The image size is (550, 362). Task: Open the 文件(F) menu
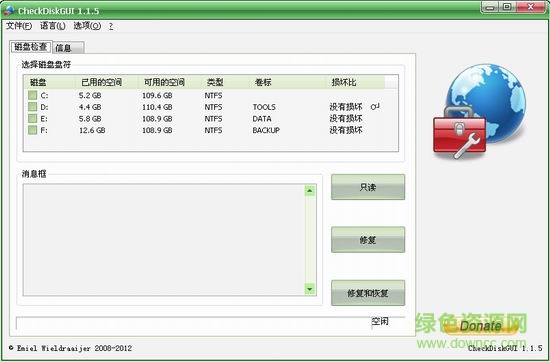click(19, 26)
